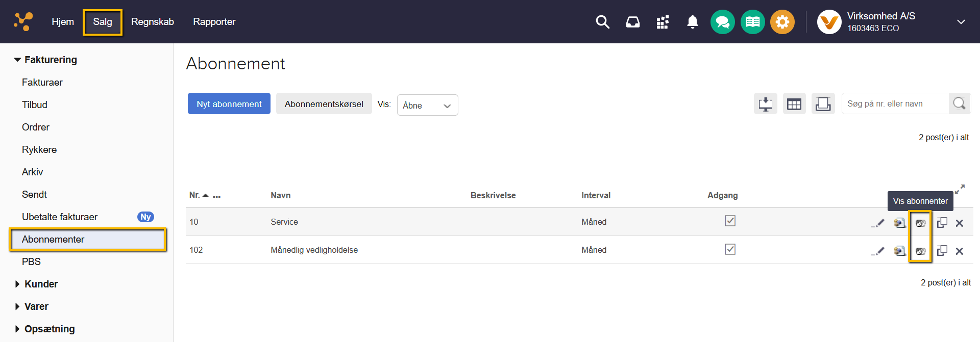980x342 pixels.
Task: Open the Rapporter menu
Action: pos(214,22)
